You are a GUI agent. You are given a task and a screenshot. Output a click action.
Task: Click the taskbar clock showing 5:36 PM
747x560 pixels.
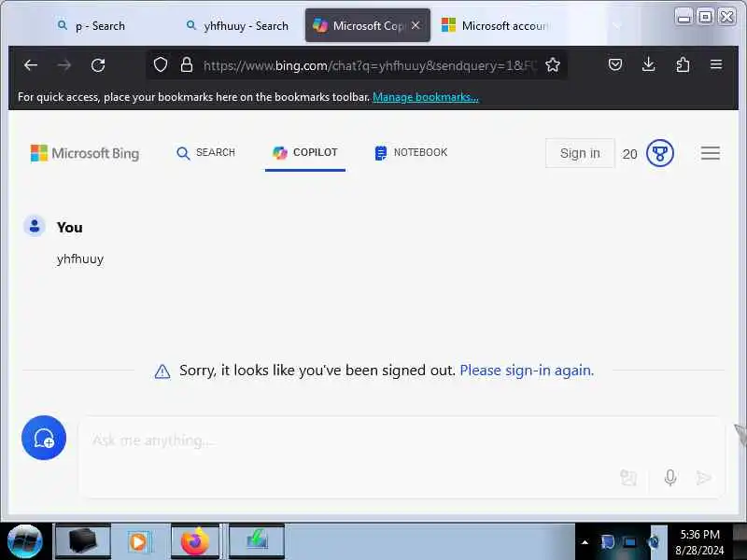pyautogui.click(x=699, y=542)
